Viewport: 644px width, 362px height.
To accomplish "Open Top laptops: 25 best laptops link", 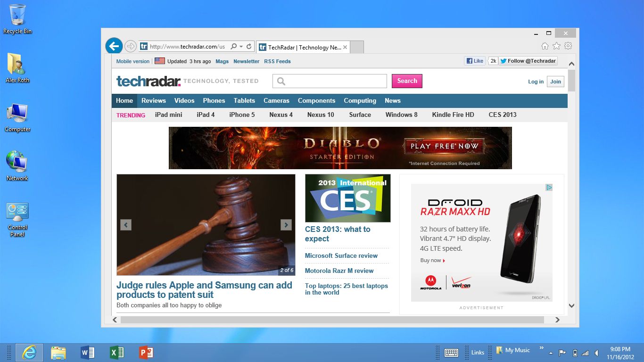I will (347, 289).
